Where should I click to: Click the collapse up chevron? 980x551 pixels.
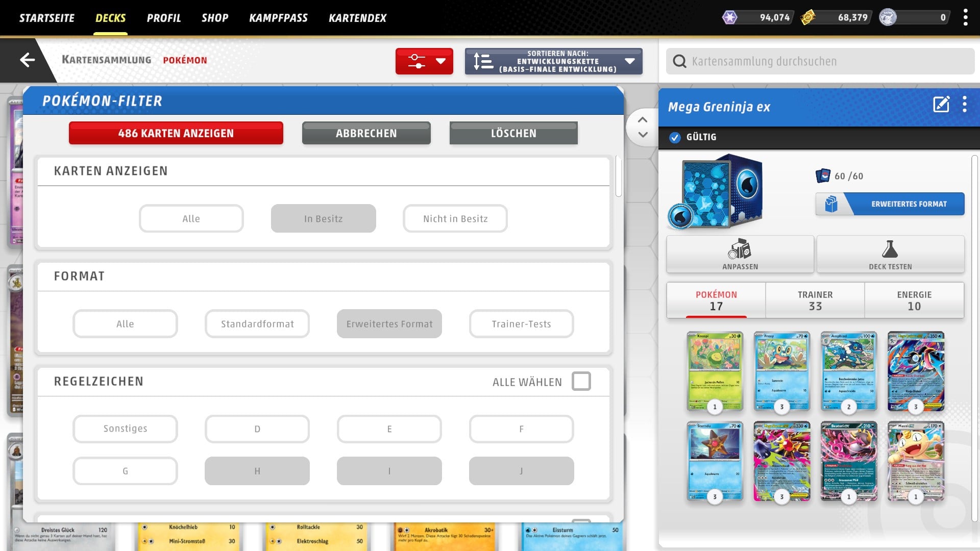[x=643, y=120]
